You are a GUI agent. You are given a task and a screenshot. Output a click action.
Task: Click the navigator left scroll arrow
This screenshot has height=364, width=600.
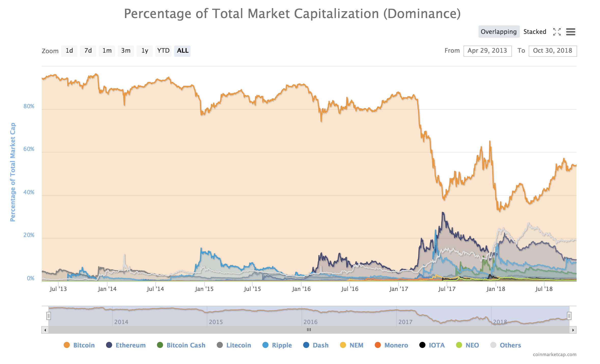[45, 330]
